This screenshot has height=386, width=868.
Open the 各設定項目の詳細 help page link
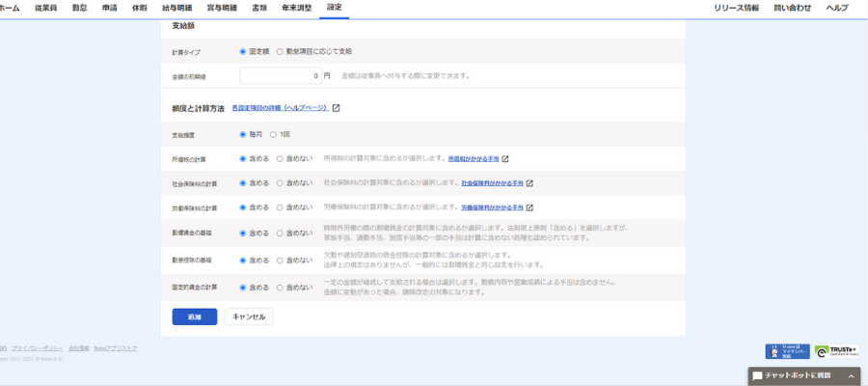tap(280, 108)
